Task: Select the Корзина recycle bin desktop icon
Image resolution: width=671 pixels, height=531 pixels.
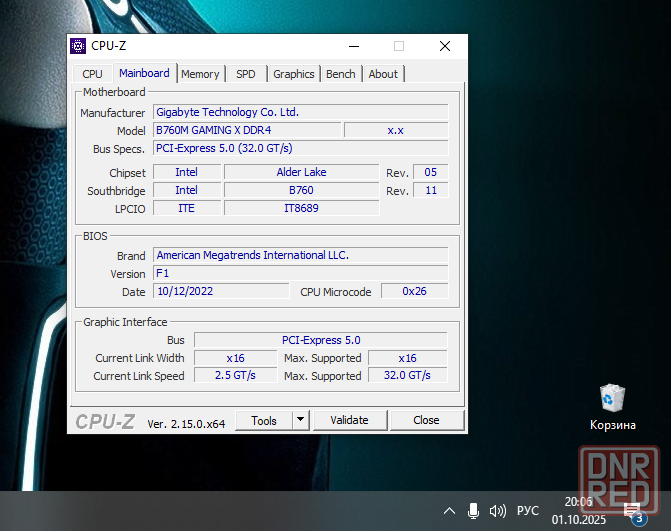Action: 612,400
